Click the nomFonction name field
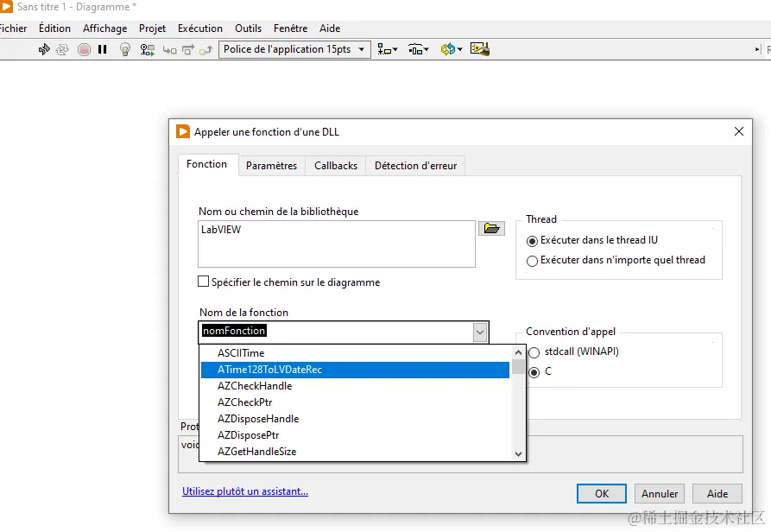771x532 pixels. 337,332
